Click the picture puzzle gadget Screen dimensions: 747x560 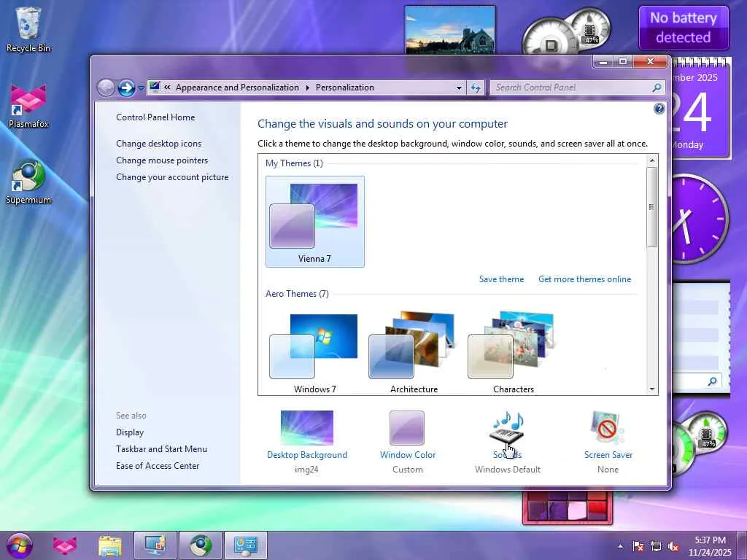(x=567, y=508)
